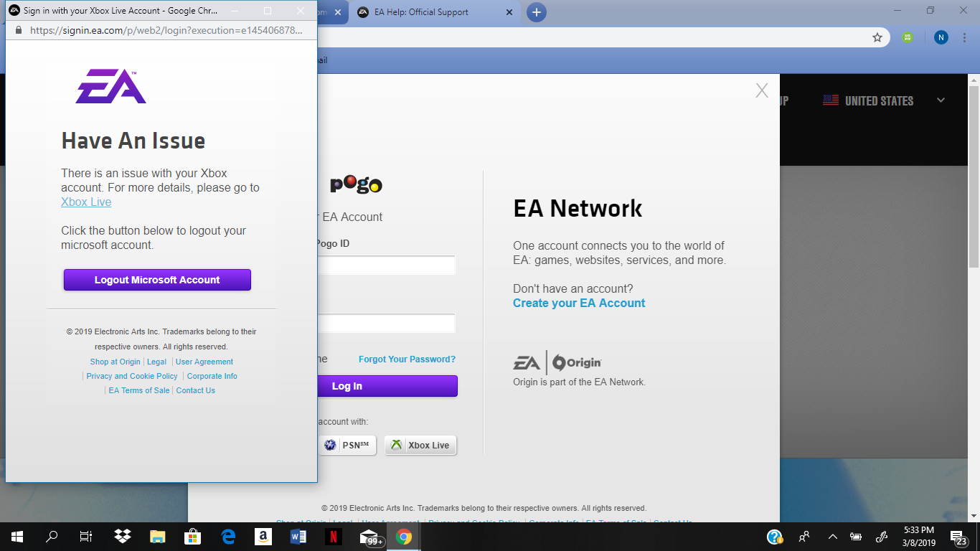Open Microsoft Word from the taskbar
980x551 pixels.
click(298, 537)
